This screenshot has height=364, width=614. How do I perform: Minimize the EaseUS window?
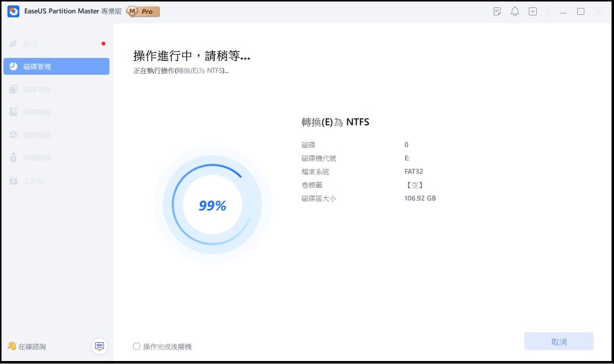pos(563,11)
